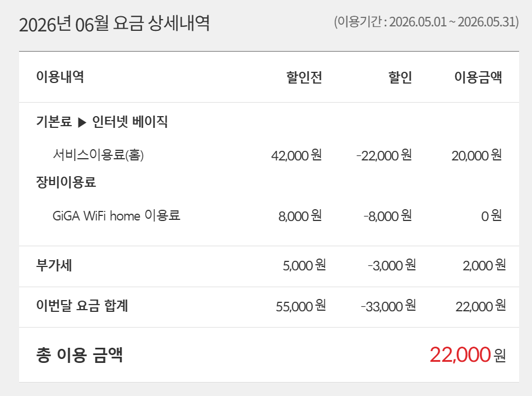Image resolution: width=532 pixels, height=396 pixels.
Task: Click the 서비스이용료(홈) row label
Action: [98, 155]
